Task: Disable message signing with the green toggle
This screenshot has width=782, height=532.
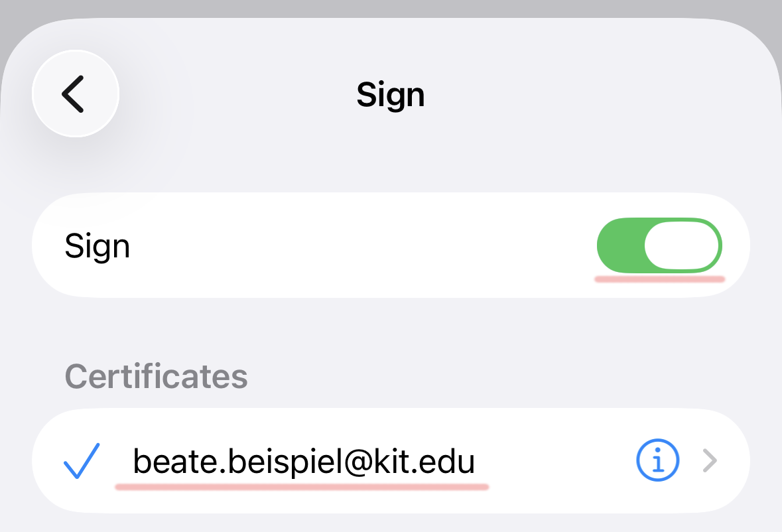Action: click(659, 245)
